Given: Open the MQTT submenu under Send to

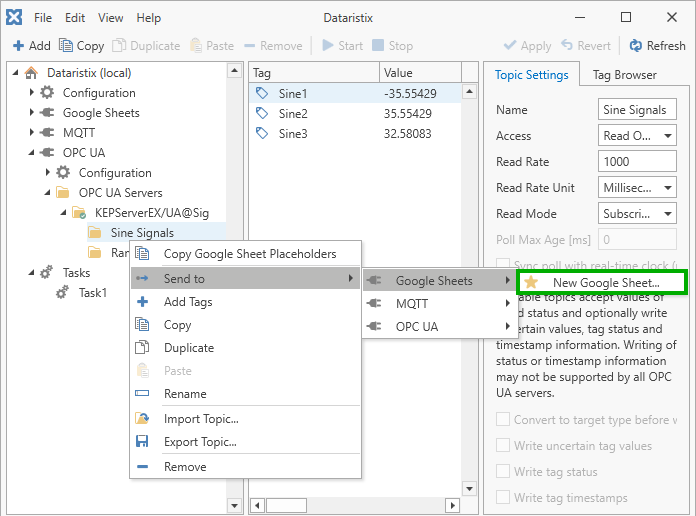Looking at the screenshot, I should click(x=438, y=304).
